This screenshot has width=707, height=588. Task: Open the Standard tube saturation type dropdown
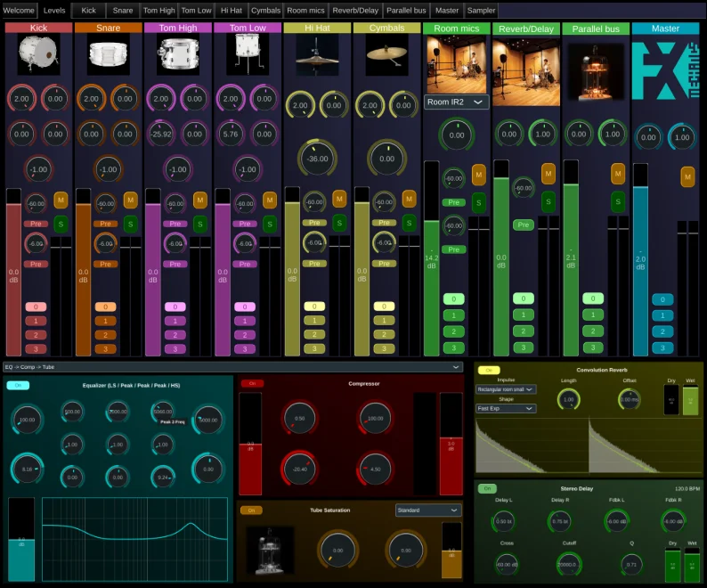[428, 510]
